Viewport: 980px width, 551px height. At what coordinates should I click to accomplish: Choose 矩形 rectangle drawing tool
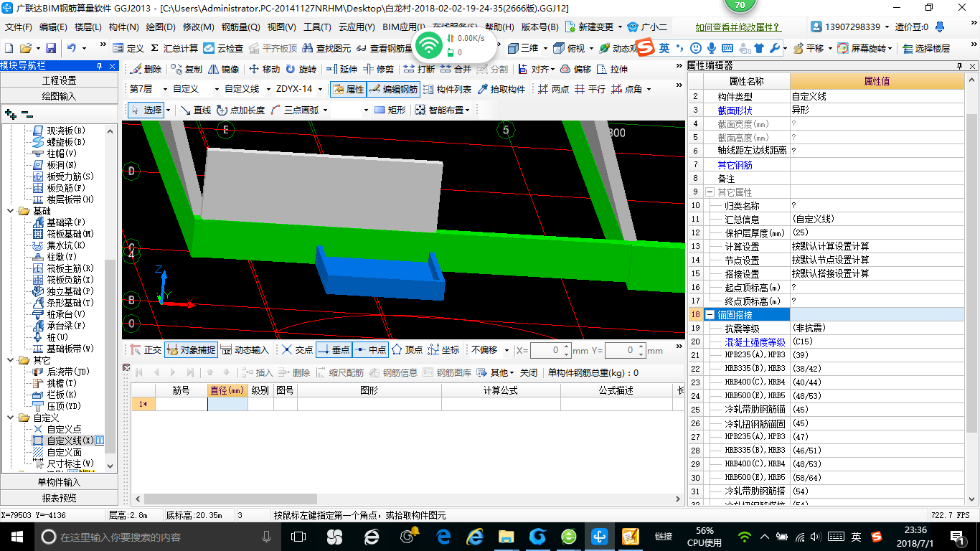pos(390,110)
